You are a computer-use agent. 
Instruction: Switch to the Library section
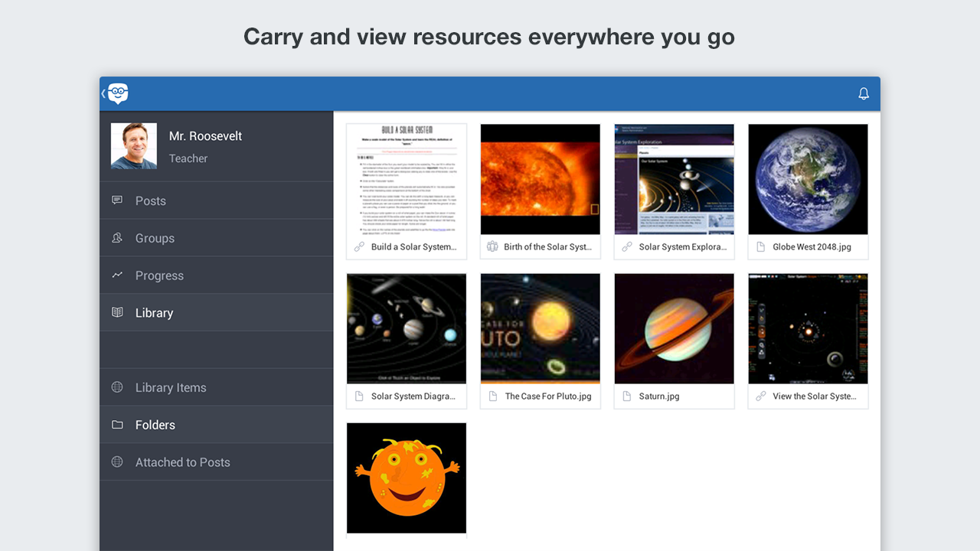[154, 312]
